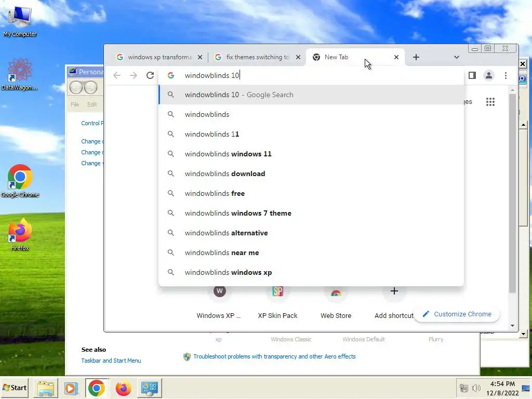This screenshot has height=399, width=532.
Task: Expand the Chrome tab search chevron
Action: point(456,57)
